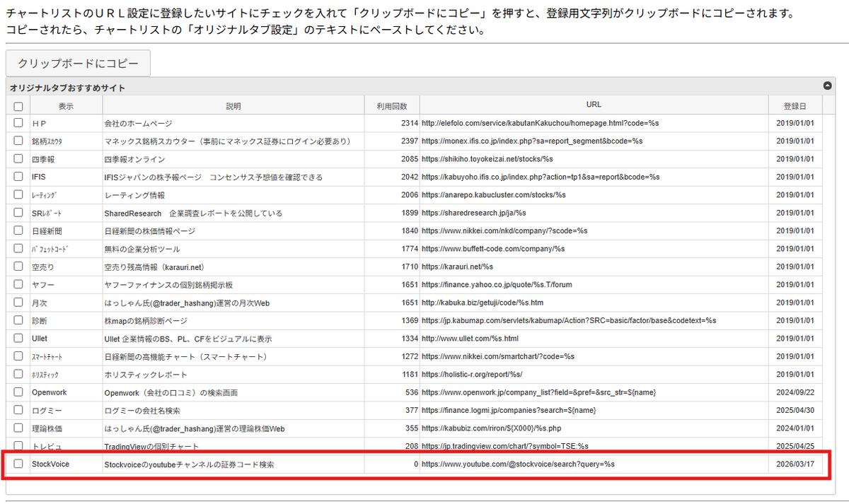Click the レーティング情報 description cell
849x504 pixels.
[233, 195]
